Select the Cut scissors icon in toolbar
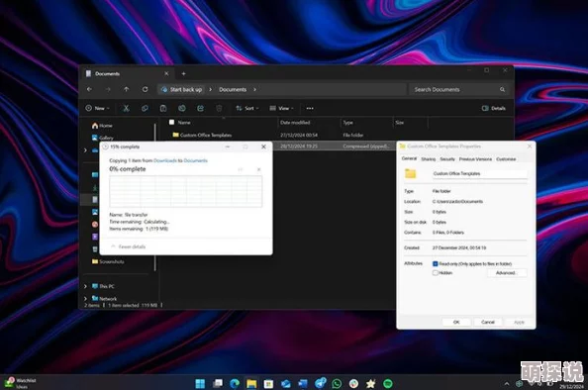 point(126,108)
